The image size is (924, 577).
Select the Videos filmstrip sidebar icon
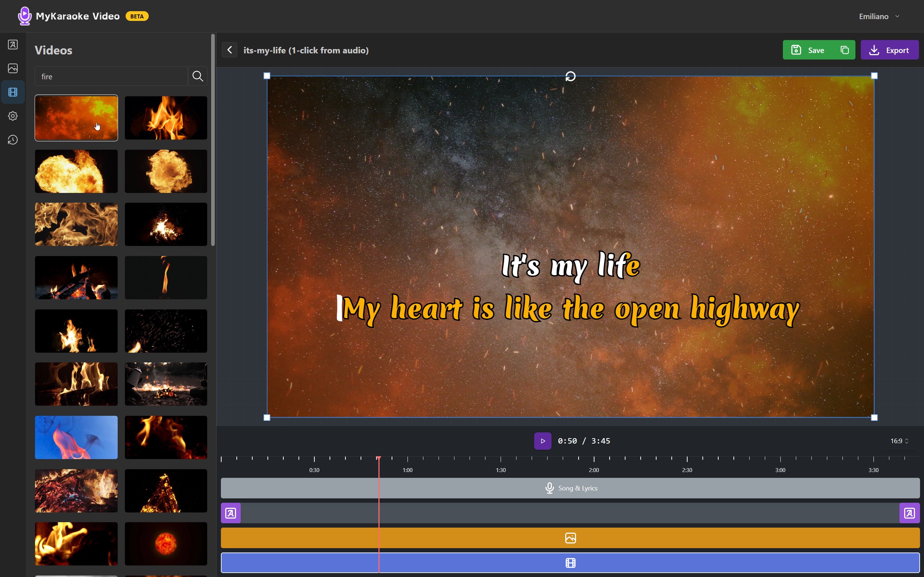pyautogui.click(x=13, y=92)
